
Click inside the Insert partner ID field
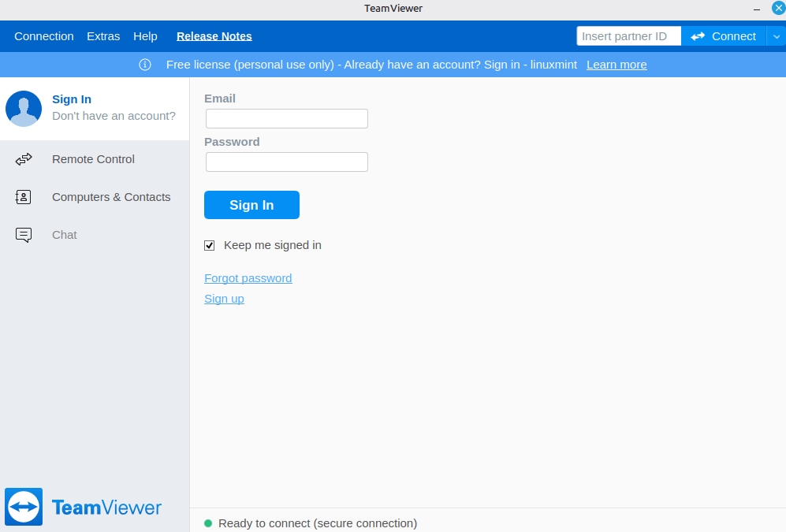click(628, 35)
